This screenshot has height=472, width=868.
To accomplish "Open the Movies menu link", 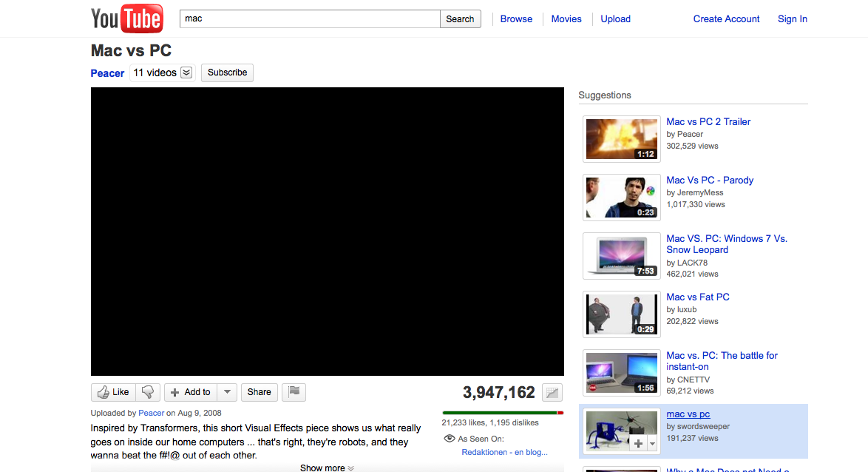I will (566, 18).
